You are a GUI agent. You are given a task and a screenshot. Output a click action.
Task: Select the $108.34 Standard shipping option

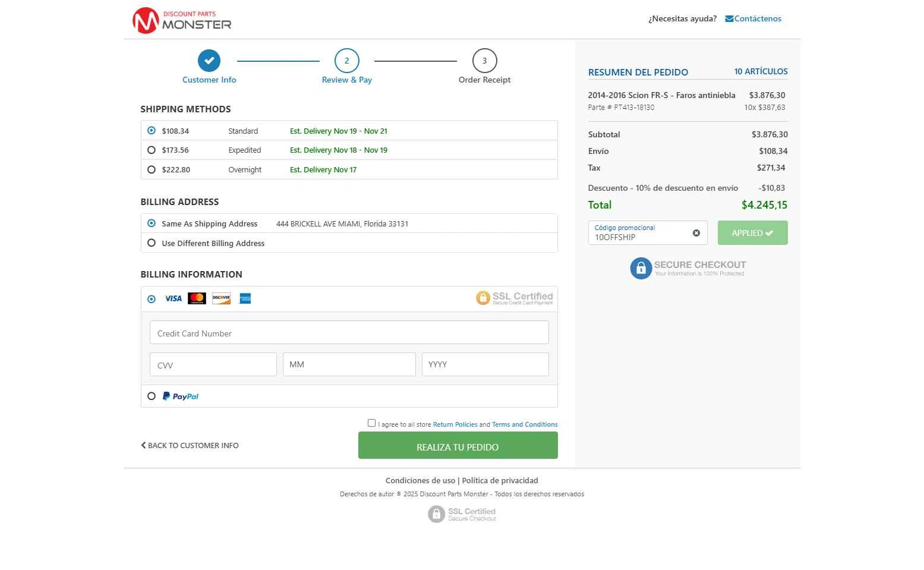pos(152,131)
